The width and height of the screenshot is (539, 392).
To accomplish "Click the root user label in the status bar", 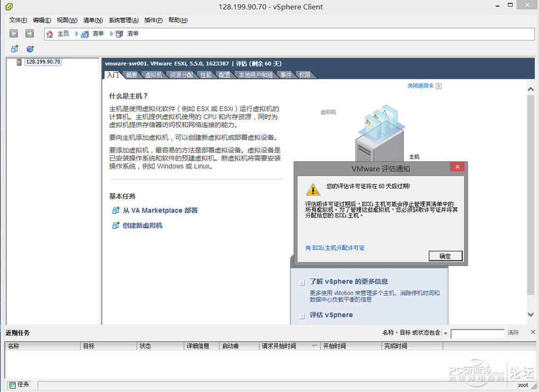I will click(523, 385).
